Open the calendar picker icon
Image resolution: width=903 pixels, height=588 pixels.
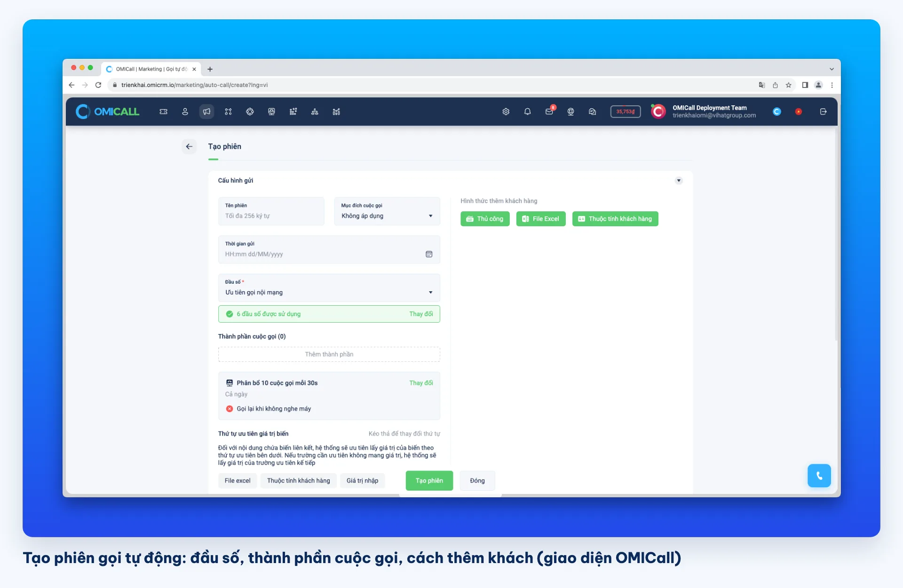429,254
